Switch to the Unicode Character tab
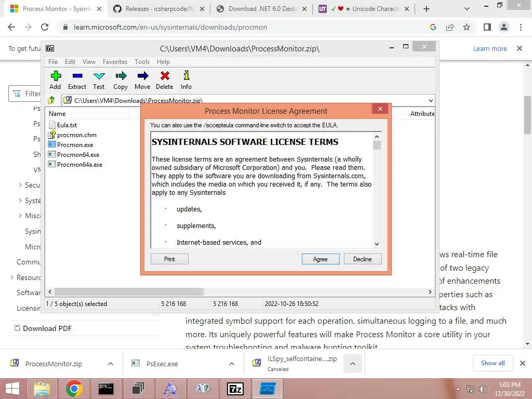Screen dimensions: 532x399 pyautogui.click(x=363, y=9)
